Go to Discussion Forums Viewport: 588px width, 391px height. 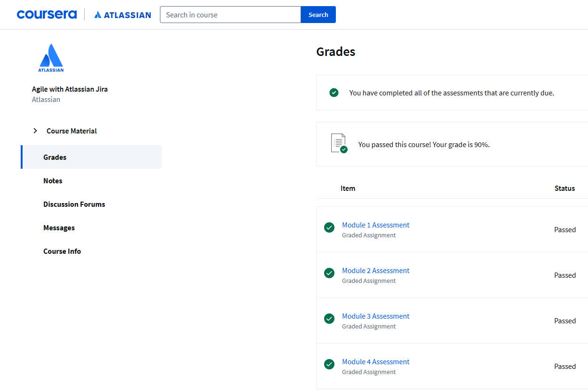(74, 204)
